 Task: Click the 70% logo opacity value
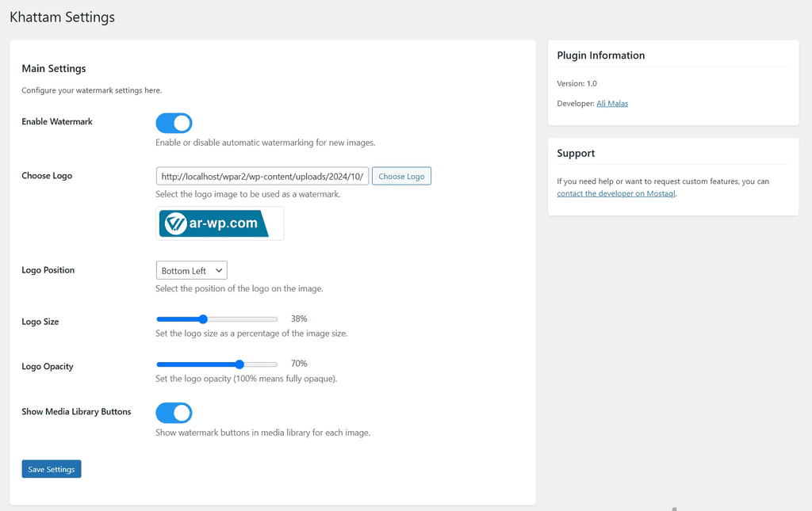click(299, 364)
